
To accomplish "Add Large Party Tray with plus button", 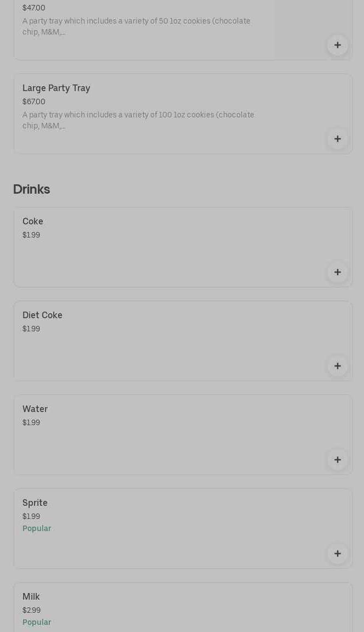I will point(337,139).
